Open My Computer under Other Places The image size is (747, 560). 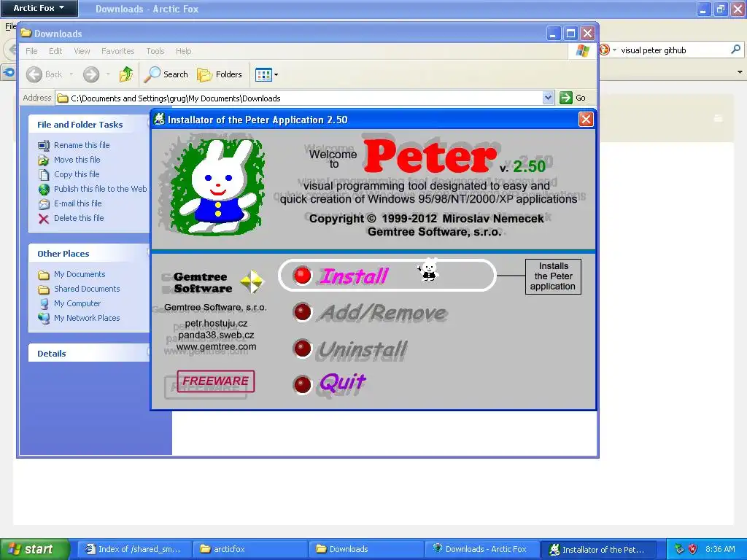point(77,303)
